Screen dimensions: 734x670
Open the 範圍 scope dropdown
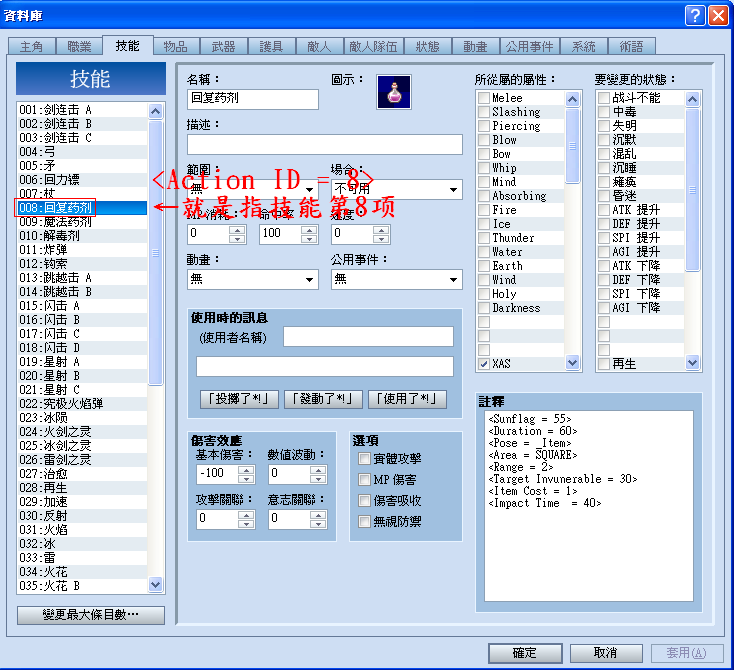(253, 189)
